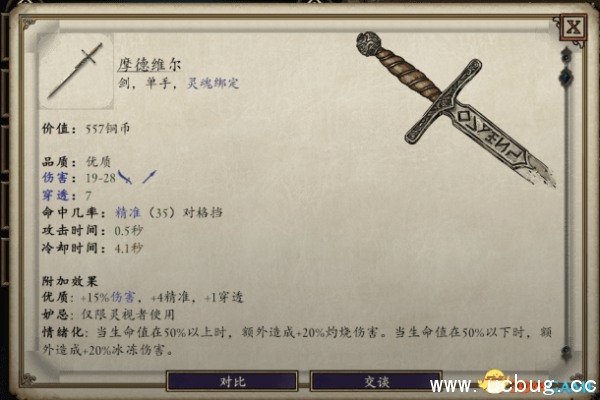Click the 妒忌 restriction line
The height and width of the screenshot is (400, 600).
pyautogui.click(x=108, y=315)
